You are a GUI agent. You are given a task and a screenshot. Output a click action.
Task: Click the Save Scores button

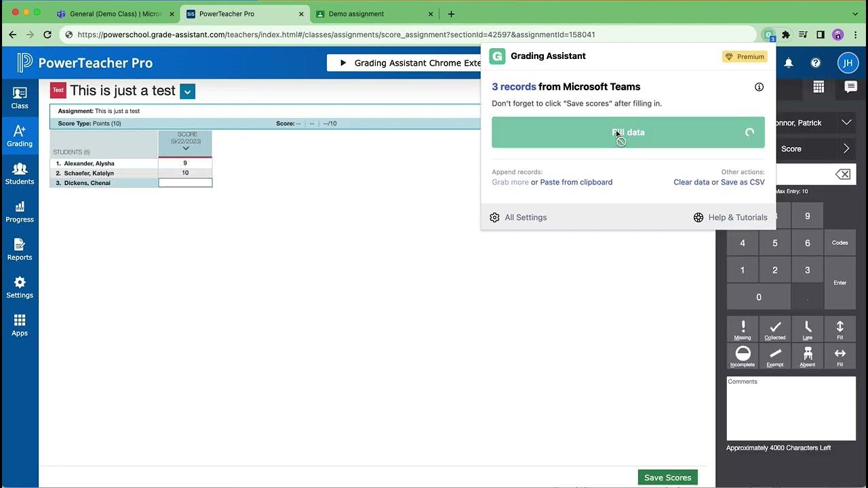[x=667, y=478]
